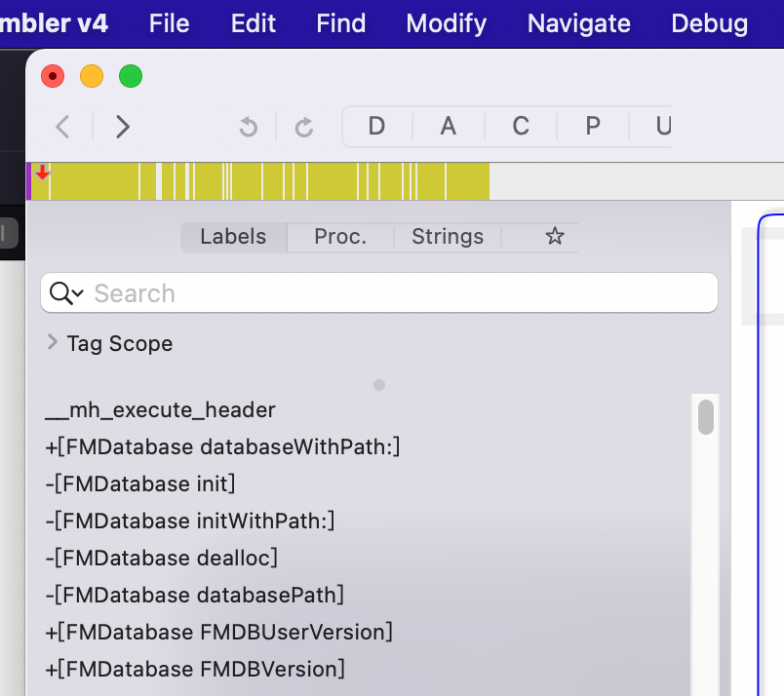Open the starred favorites tab

pyautogui.click(x=555, y=236)
